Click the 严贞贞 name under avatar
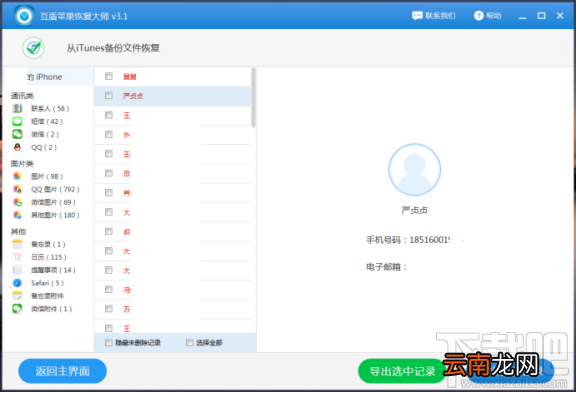 (414, 210)
